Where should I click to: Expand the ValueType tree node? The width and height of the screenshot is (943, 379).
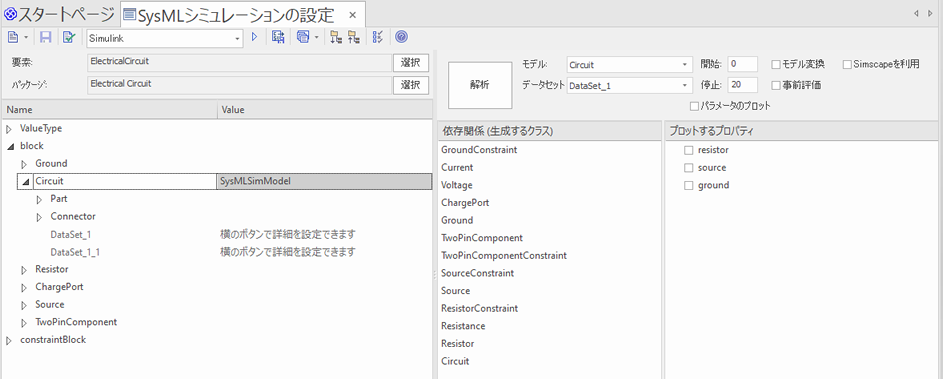click(9, 129)
